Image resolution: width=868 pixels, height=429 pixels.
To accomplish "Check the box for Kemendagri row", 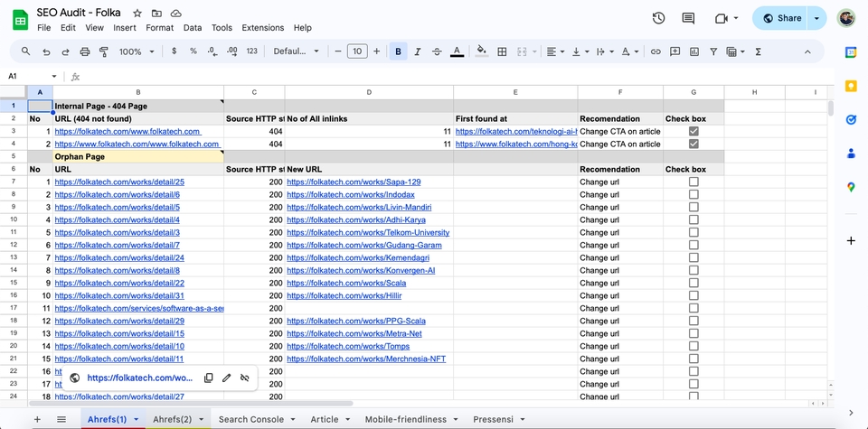I will (x=693, y=257).
